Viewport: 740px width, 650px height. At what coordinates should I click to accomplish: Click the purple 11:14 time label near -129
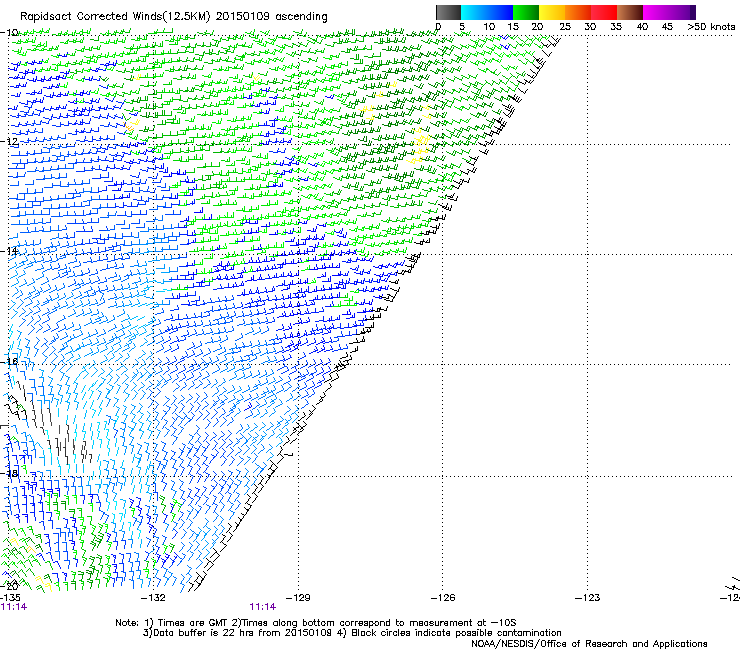tap(263, 607)
